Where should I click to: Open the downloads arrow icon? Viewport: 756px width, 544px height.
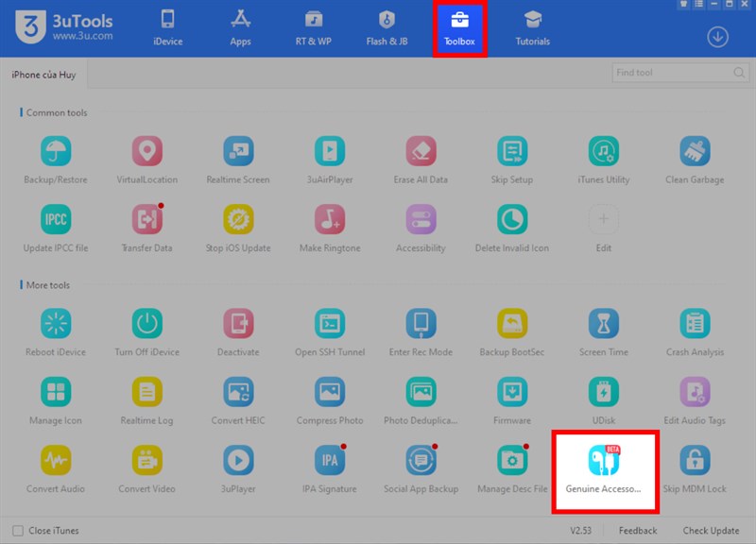point(717,37)
